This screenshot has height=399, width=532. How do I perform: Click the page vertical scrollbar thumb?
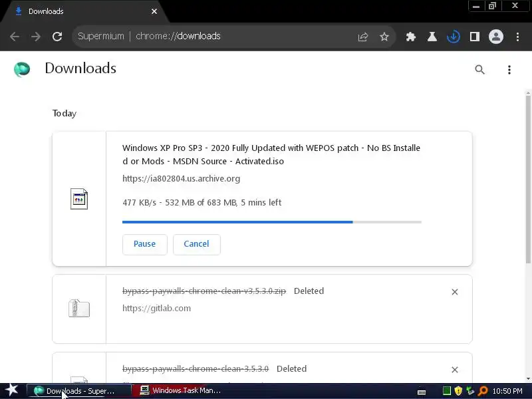click(528, 180)
